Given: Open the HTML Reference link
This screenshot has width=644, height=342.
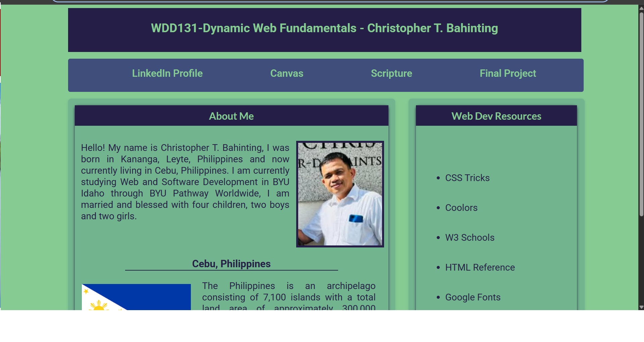Looking at the screenshot, I should [480, 267].
